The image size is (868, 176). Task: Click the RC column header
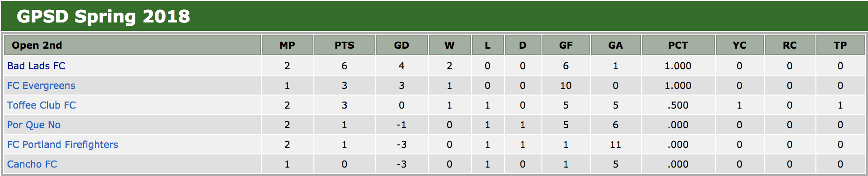(x=790, y=45)
